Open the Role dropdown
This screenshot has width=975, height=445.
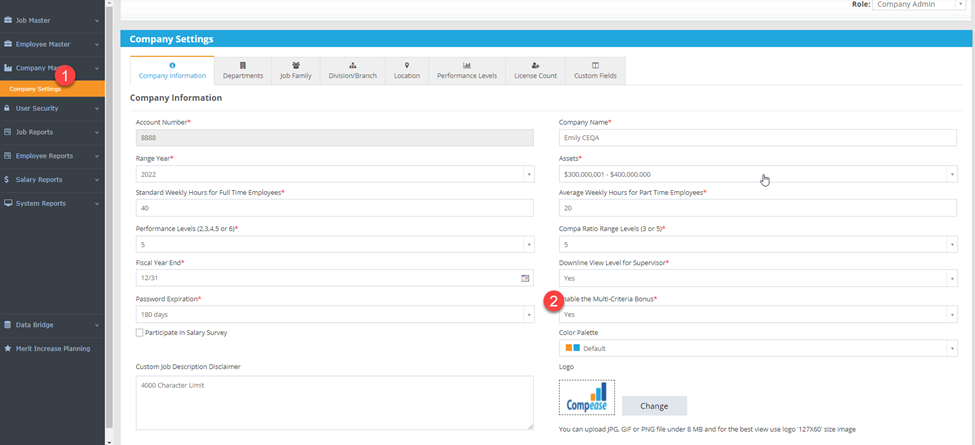(918, 4)
